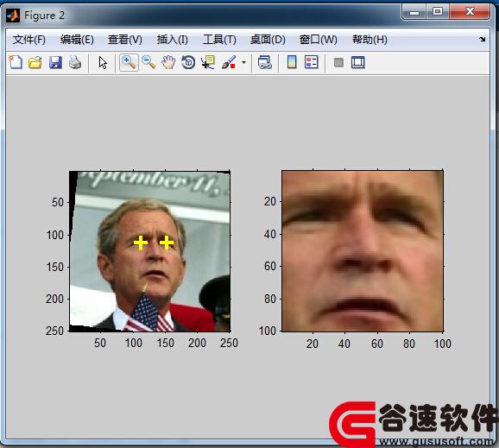Click the left yellow plus marker
Screen dimensions: 499x448
(141, 243)
